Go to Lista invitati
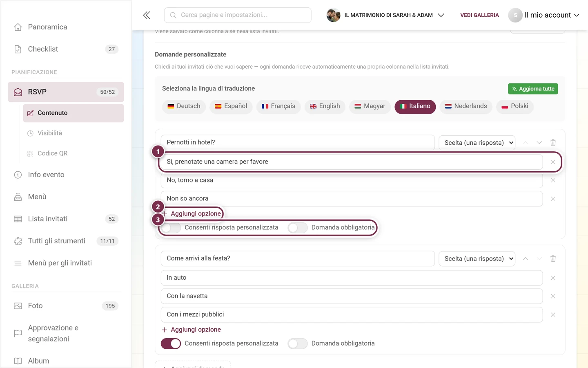The width and height of the screenshot is (588, 368). (x=66, y=219)
